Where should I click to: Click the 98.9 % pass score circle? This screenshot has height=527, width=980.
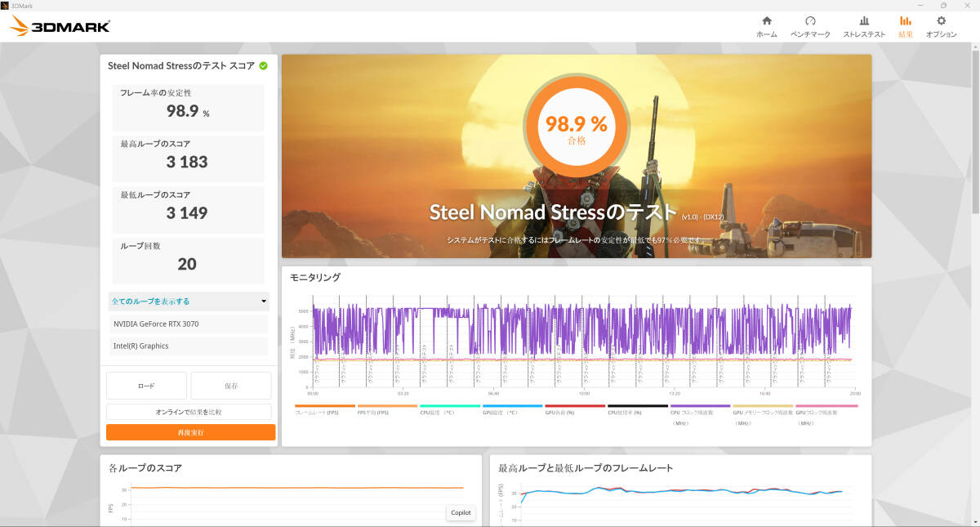coord(577,127)
